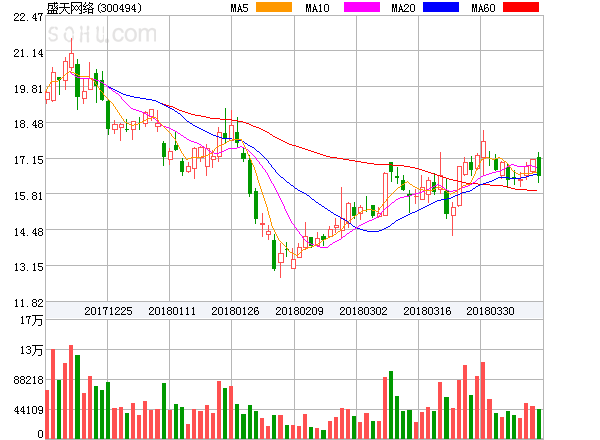Click the 20180111 date label
The width and height of the screenshot is (600, 440).
[172, 311]
